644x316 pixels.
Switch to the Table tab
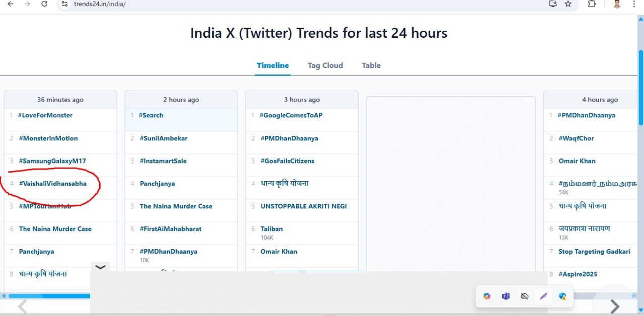coord(371,65)
